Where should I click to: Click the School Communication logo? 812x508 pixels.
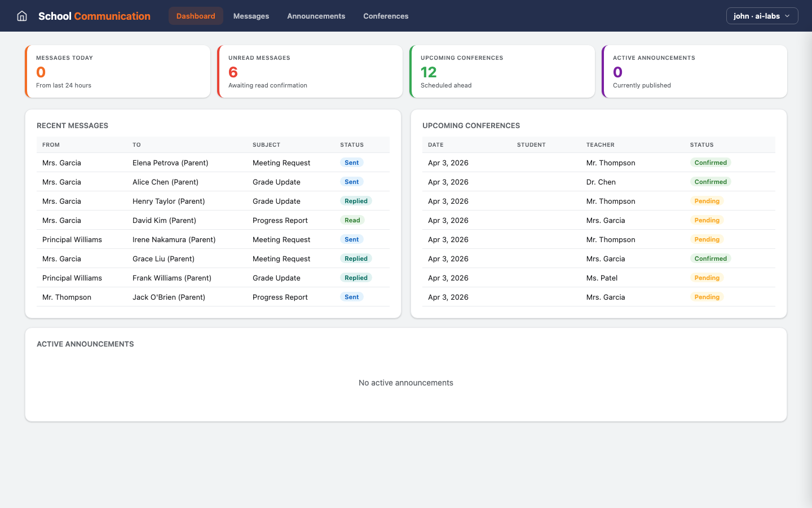[94, 16]
